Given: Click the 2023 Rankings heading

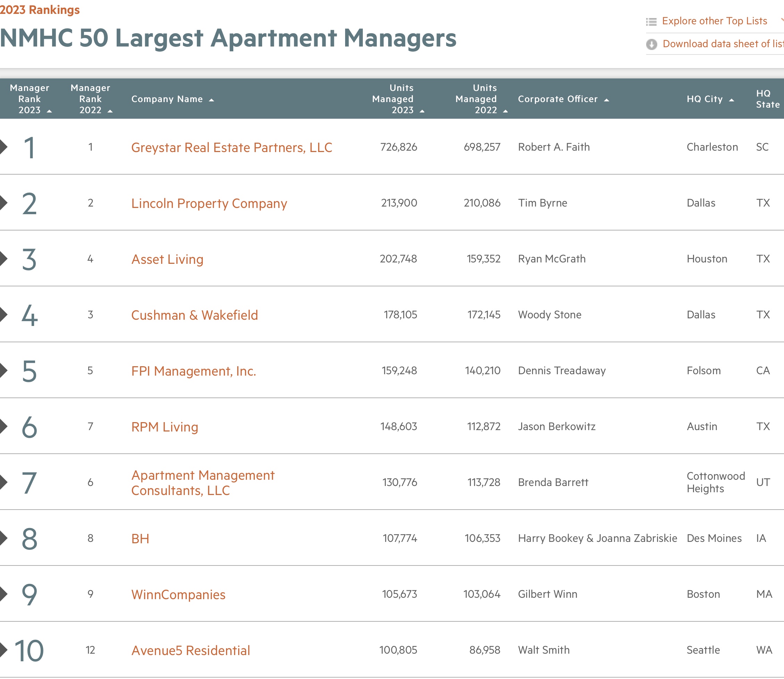Looking at the screenshot, I should click(40, 9).
